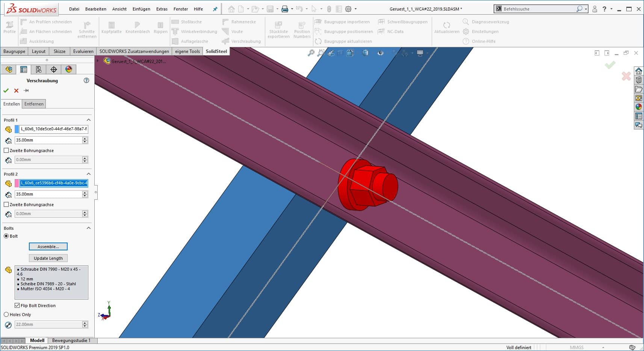The height and width of the screenshot is (351, 644).
Task: Collapse the Profil 2 section
Action: coord(89,174)
